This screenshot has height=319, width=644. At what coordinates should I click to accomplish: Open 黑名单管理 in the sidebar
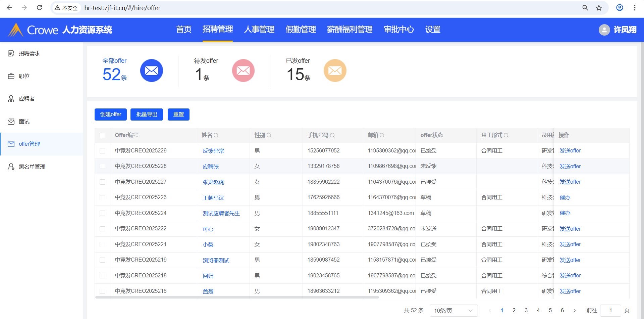(x=32, y=167)
